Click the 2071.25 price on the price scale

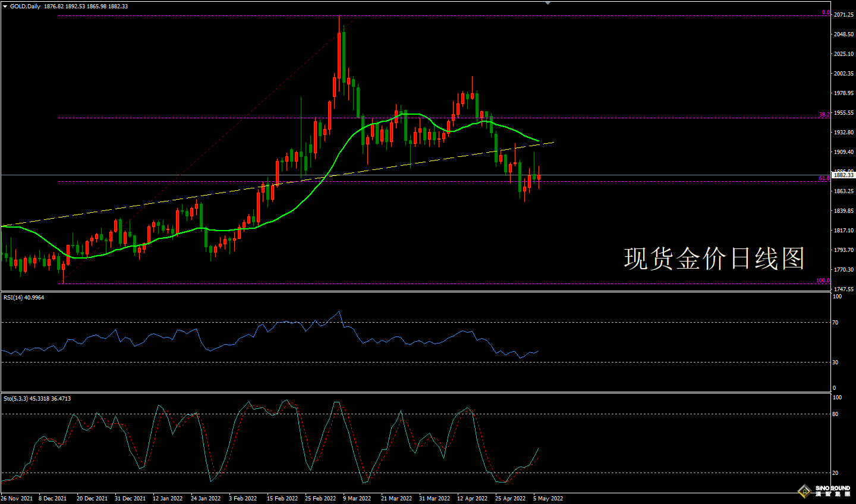point(844,15)
